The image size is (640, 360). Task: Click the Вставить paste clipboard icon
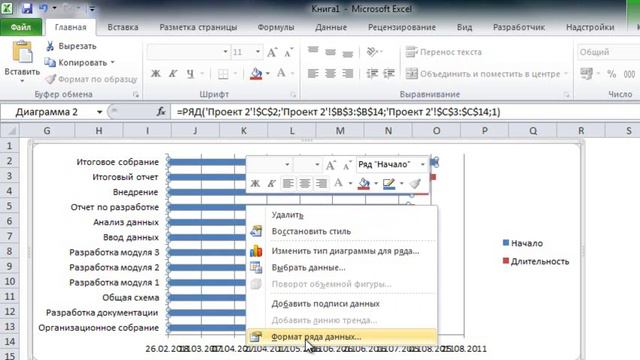(x=22, y=52)
